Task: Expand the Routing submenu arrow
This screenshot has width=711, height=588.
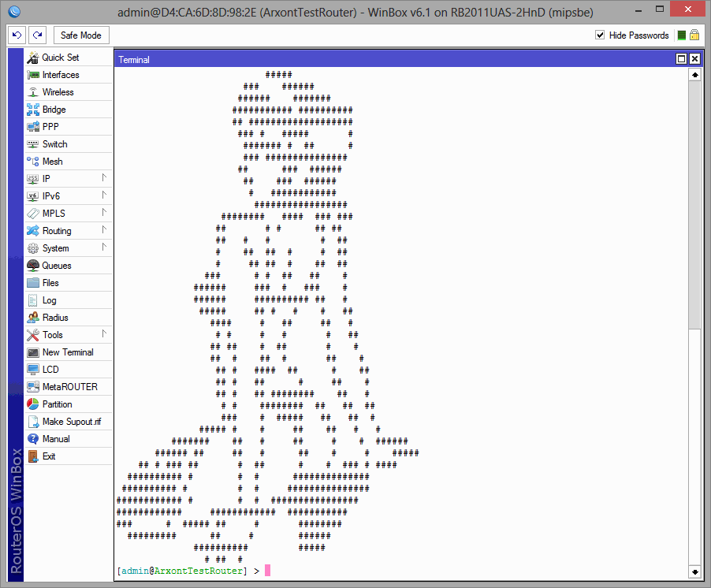Action: click(104, 230)
